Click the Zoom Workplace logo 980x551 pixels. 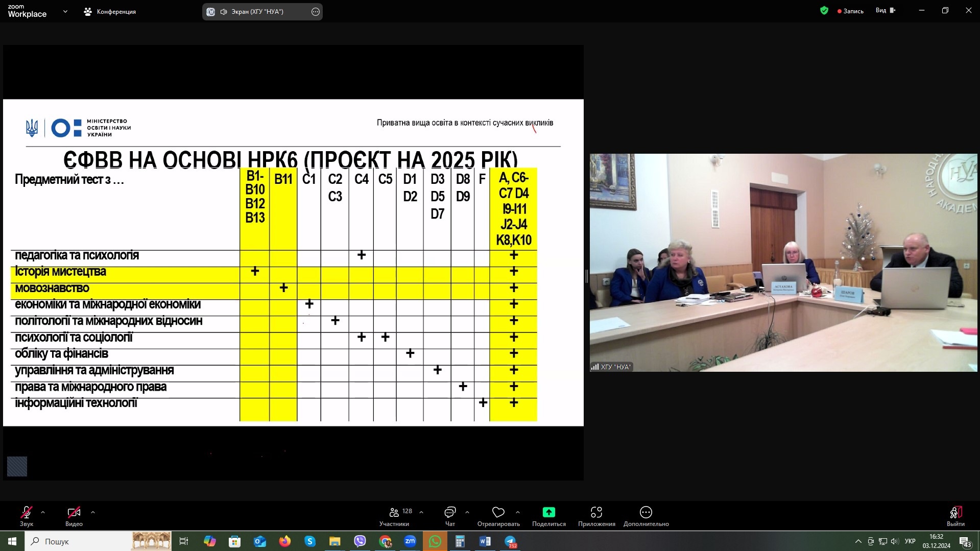pyautogui.click(x=27, y=11)
